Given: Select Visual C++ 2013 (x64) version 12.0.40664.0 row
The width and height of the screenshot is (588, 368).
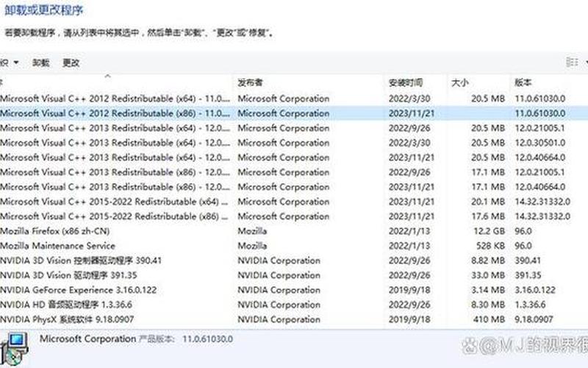Looking at the screenshot, I should click(294, 158).
